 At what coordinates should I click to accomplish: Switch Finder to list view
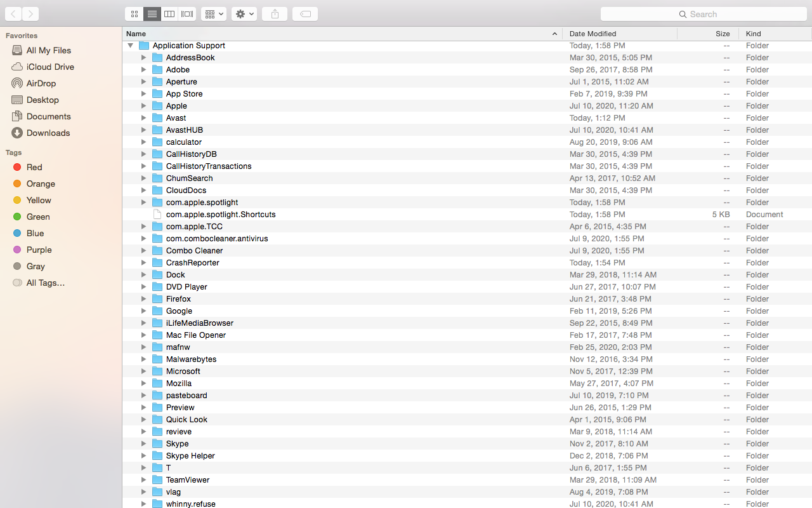pos(152,14)
